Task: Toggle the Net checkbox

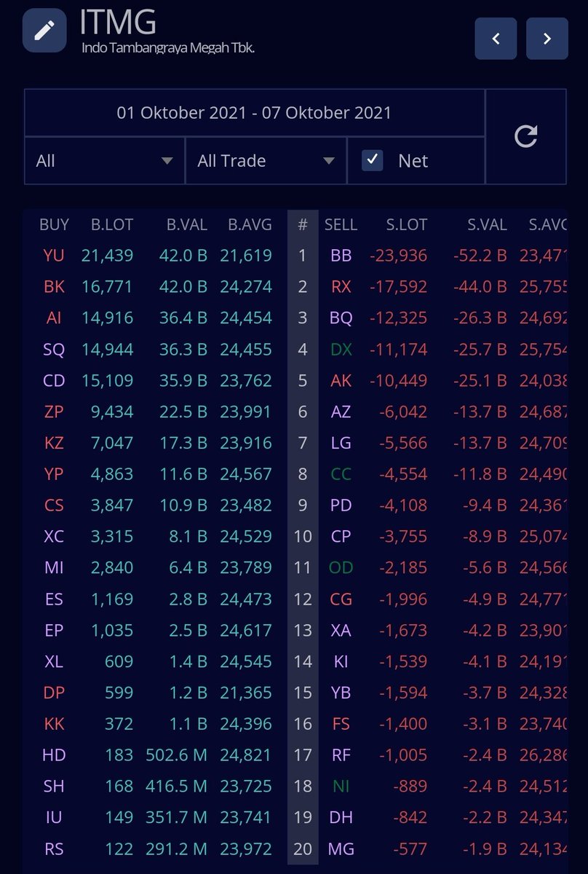Action: click(x=373, y=160)
